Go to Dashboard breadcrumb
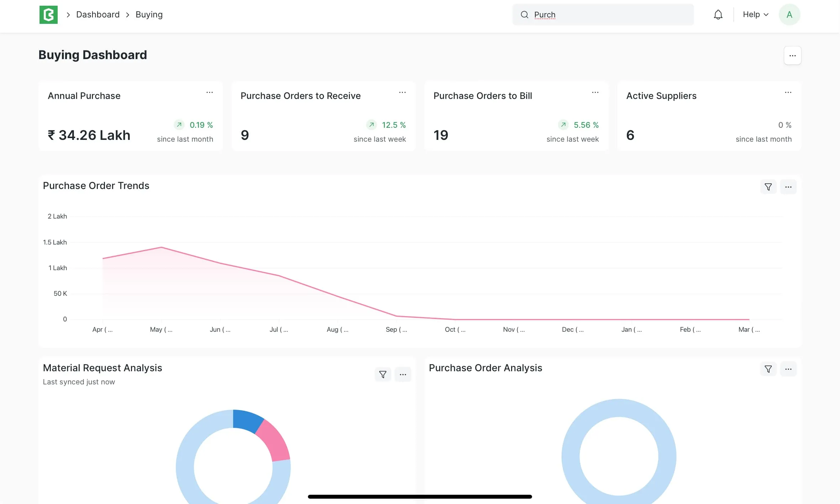 click(x=98, y=15)
